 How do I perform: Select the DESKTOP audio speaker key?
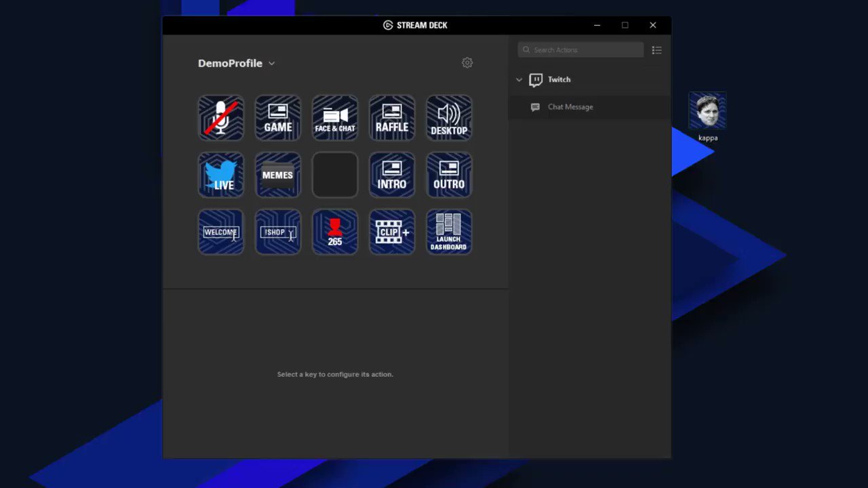tap(449, 118)
